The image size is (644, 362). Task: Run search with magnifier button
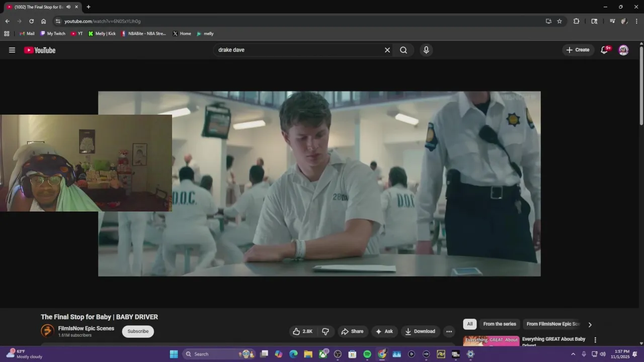click(x=404, y=50)
